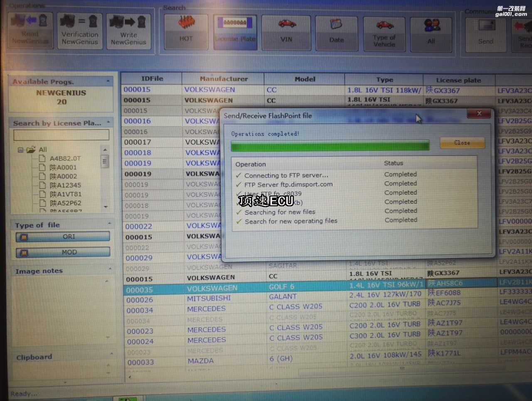Click the license plate search input field
532x401 pixels.
point(61,135)
